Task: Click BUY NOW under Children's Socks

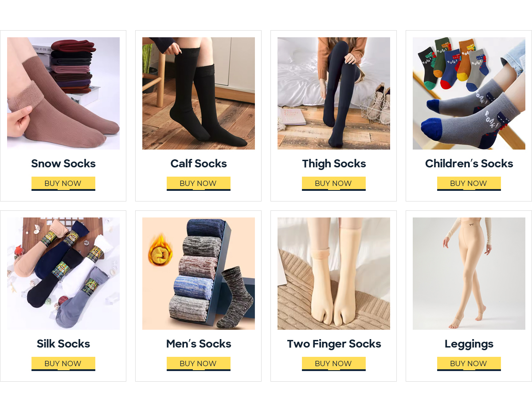Action: pos(469,183)
